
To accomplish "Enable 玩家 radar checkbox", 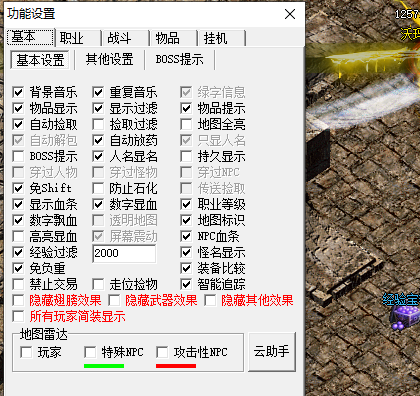I will click(26, 352).
